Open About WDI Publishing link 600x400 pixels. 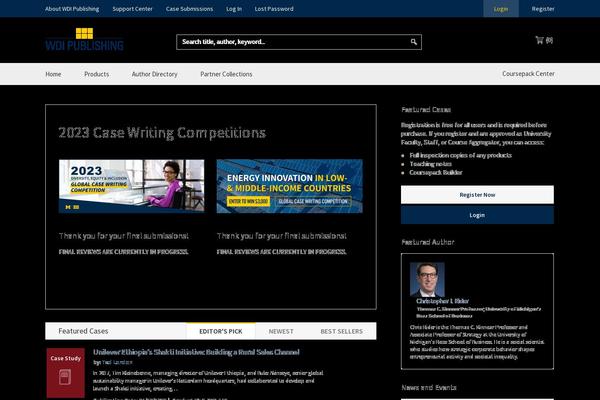72,9
